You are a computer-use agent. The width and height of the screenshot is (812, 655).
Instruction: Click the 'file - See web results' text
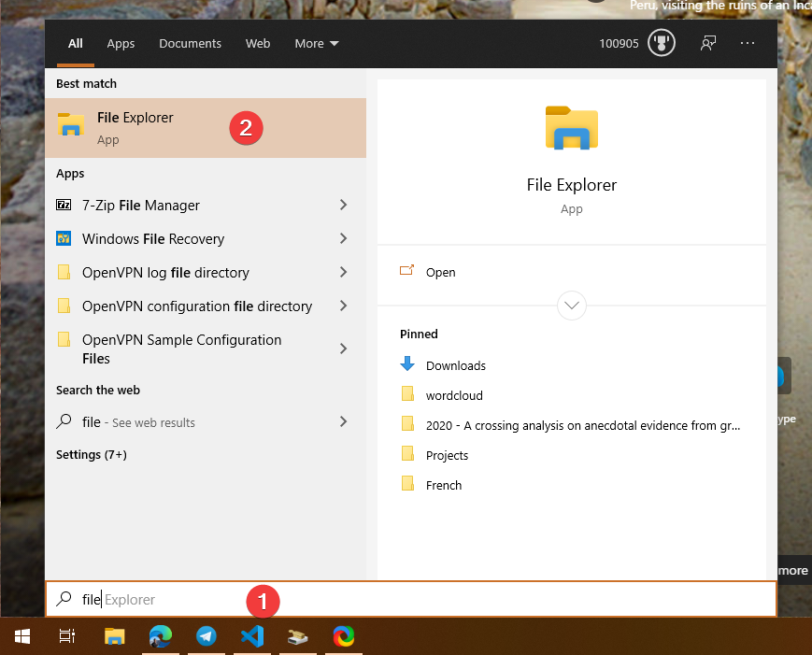click(x=138, y=422)
